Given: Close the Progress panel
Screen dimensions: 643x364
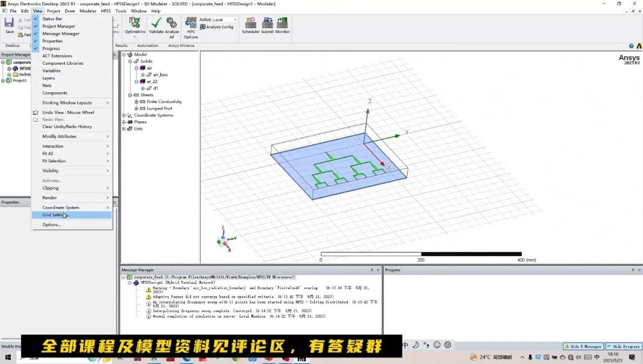Looking at the screenshot, I should tap(639, 270).
